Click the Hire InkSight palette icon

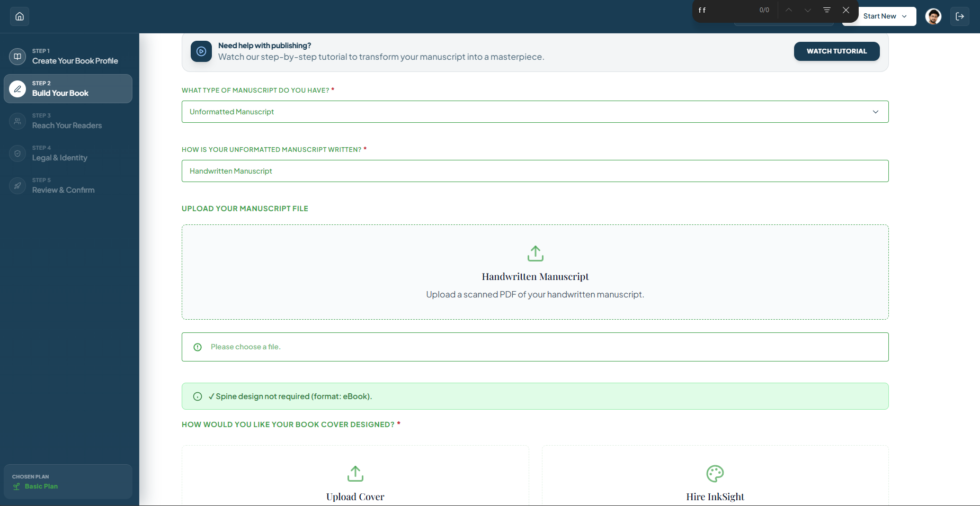pyautogui.click(x=715, y=474)
